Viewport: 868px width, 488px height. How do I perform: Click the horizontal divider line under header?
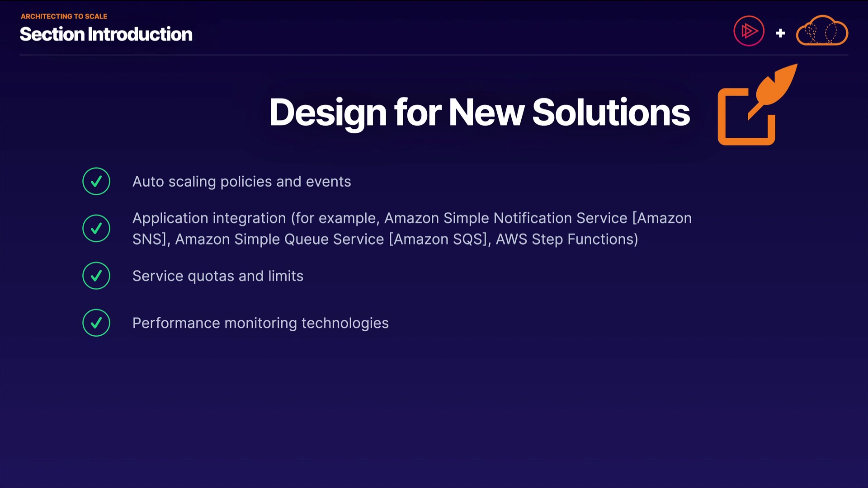click(434, 55)
